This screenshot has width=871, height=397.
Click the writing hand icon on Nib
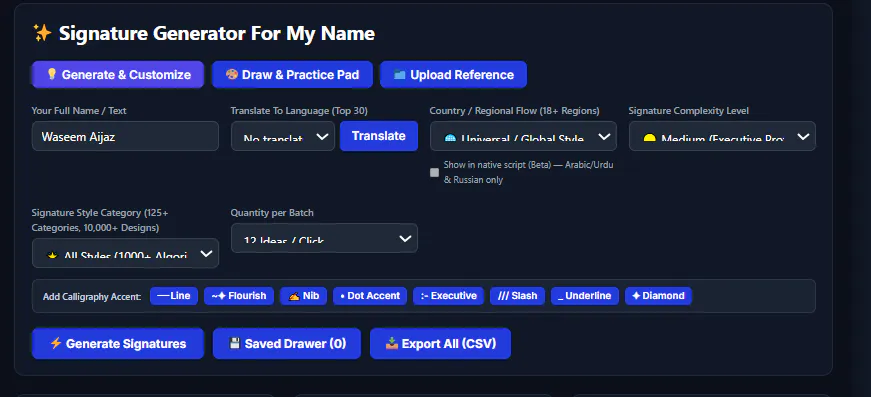[294, 296]
